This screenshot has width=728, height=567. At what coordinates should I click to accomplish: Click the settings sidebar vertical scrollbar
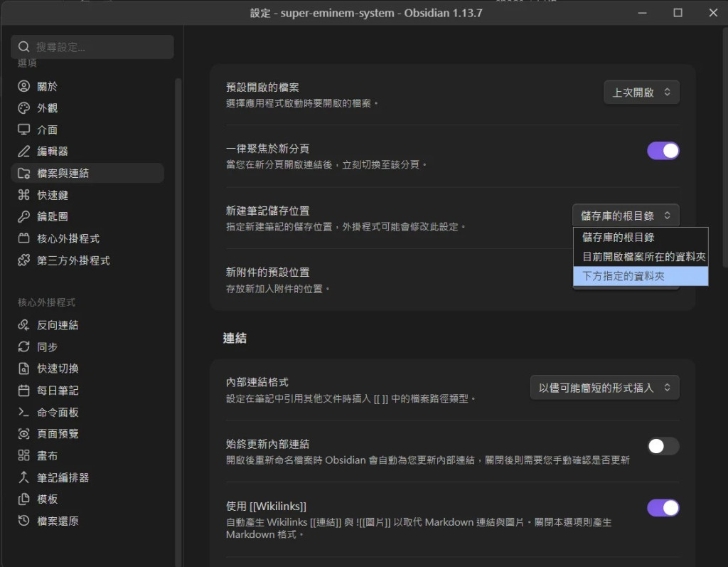178,321
